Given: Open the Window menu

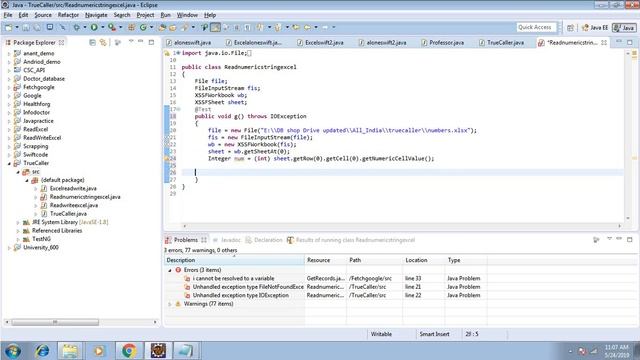Looking at the screenshot, I should (187, 15).
